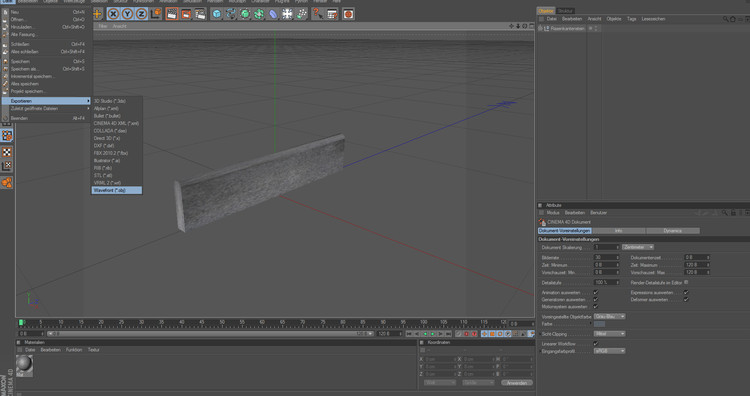Click the white scene environment icon
Screen dimensions: 750x396
point(287,14)
